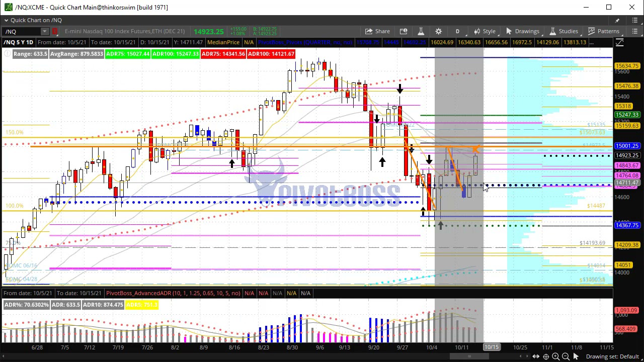Screen dimensions: 644x362
Task: Click the /NQ symbol input field
Action: pos(22,32)
